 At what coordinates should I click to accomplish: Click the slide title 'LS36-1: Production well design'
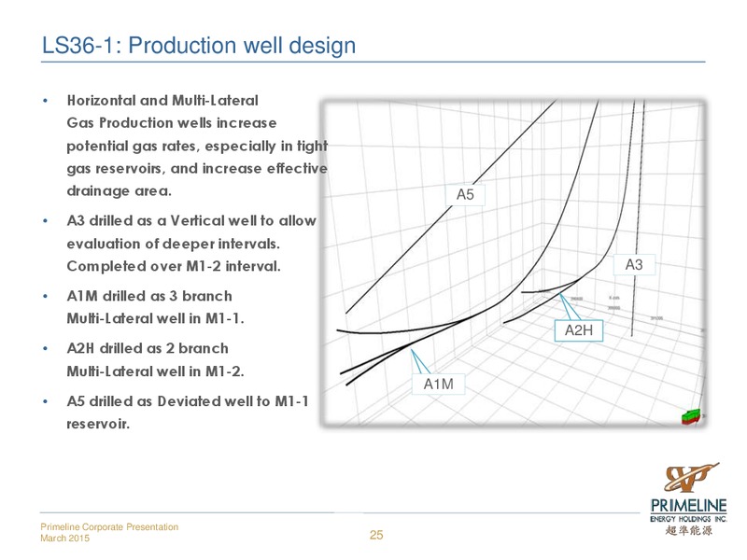click(199, 46)
